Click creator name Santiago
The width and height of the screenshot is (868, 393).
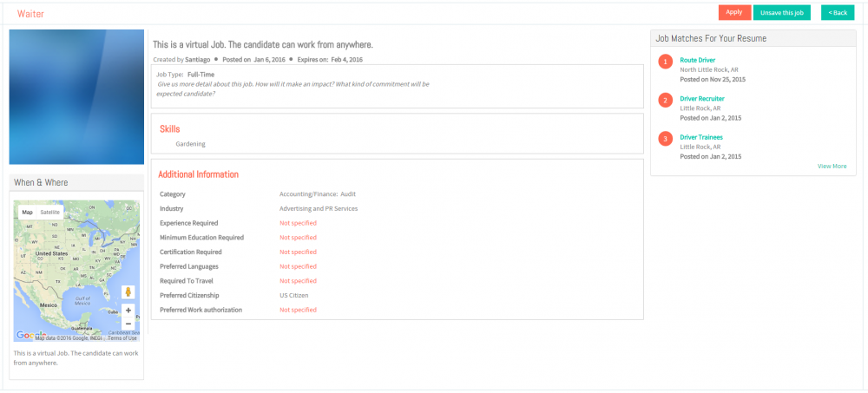coord(198,59)
